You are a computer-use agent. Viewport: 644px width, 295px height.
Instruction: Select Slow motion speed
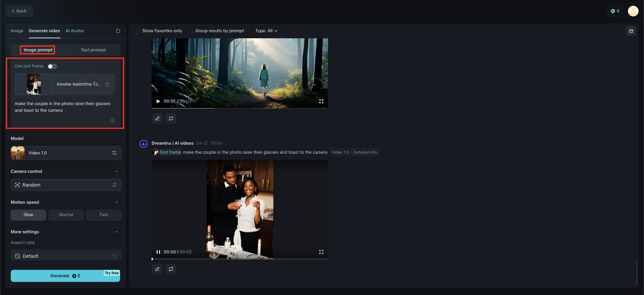click(x=28, y=215)
